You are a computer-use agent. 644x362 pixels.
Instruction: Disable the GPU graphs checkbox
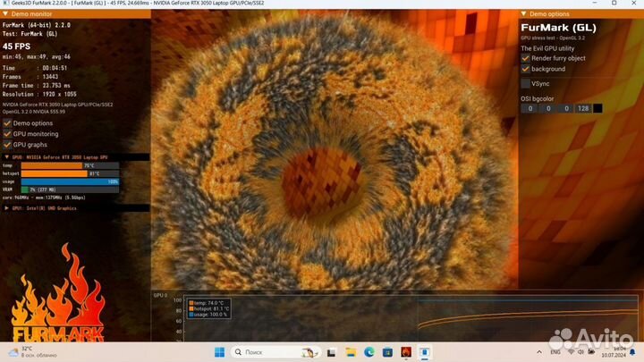point(8,144)
